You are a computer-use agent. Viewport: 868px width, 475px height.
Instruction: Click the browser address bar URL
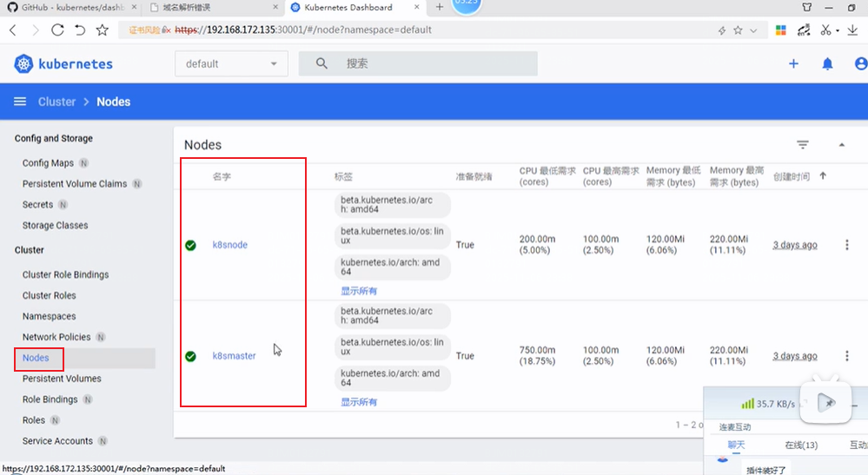click(303, 30)
